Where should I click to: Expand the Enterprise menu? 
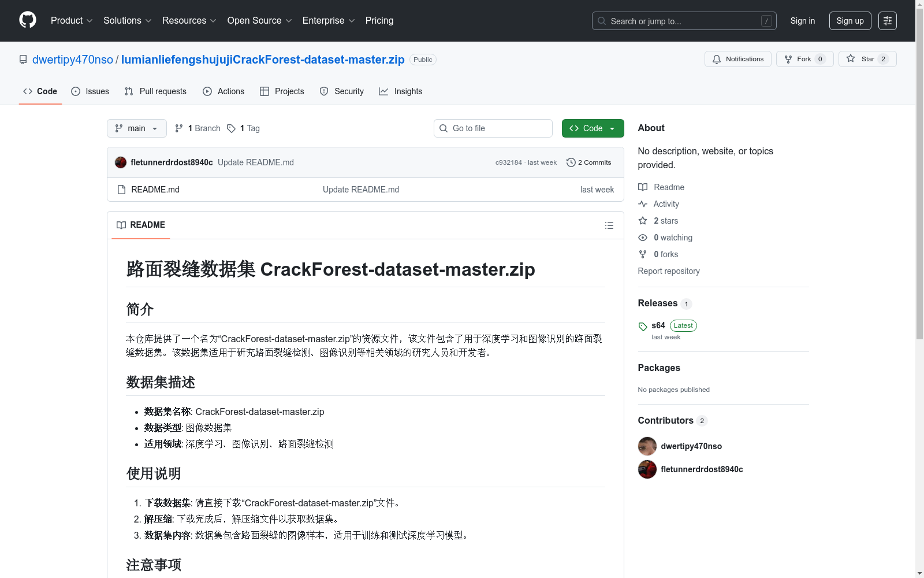tap(329, 21)
